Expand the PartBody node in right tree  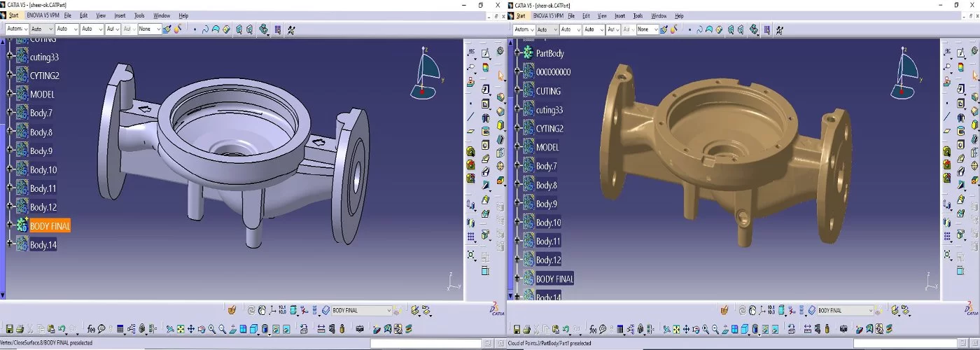click(x=517, y=53)
